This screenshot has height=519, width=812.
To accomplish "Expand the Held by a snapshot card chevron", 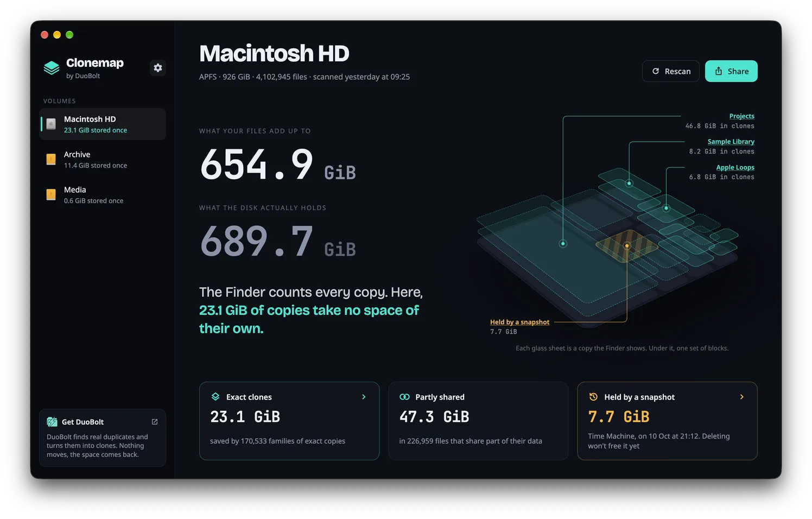I will pyautogui.click(x=742, y=397).
